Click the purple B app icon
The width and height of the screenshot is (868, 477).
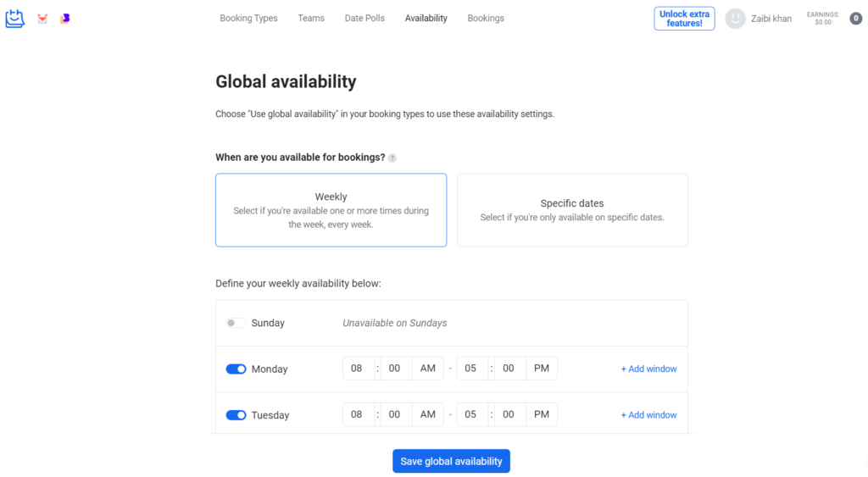click(x=65, y=19)
